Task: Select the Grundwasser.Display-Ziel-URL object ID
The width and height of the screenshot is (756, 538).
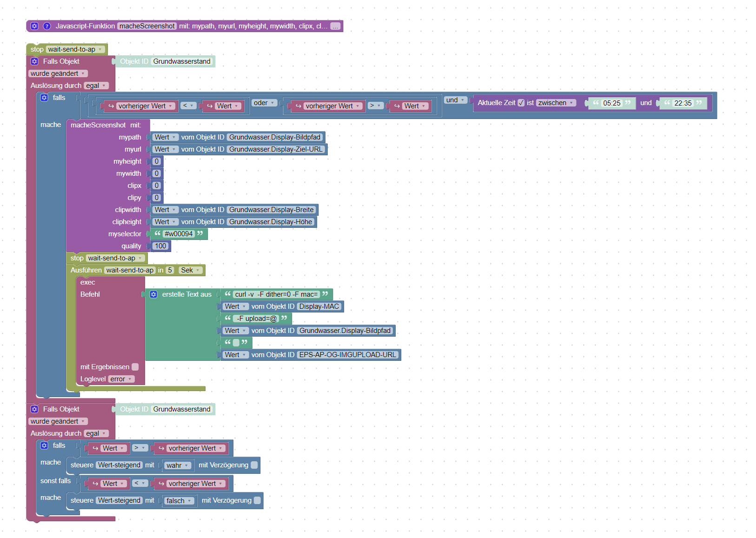Action: click(x=276, y=149)
